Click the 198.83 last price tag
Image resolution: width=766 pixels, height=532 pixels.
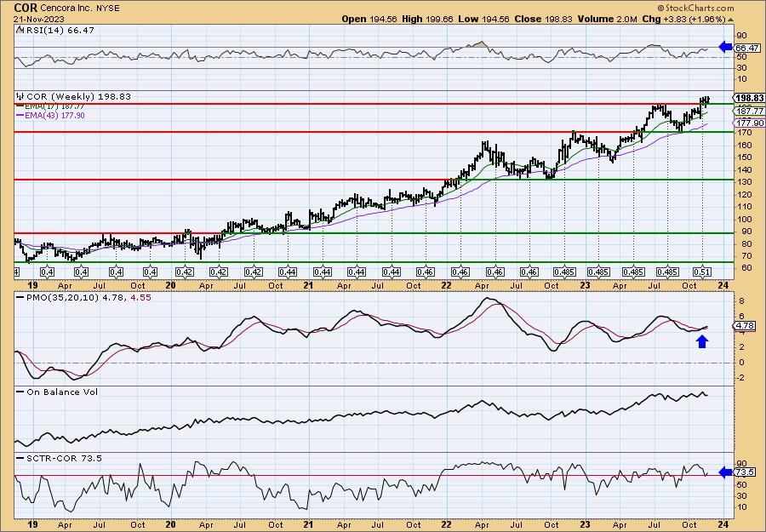tap(750, 98)
